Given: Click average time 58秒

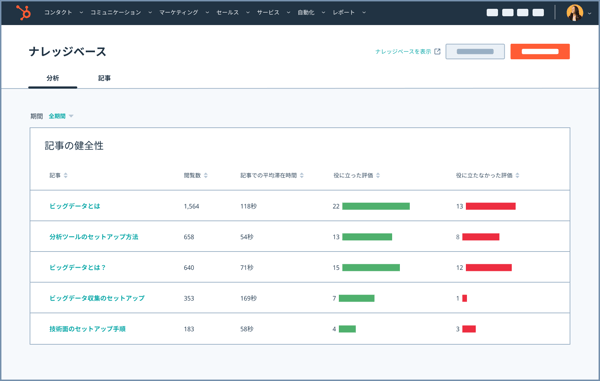Looking at the screenshot, I should point(247,329).
